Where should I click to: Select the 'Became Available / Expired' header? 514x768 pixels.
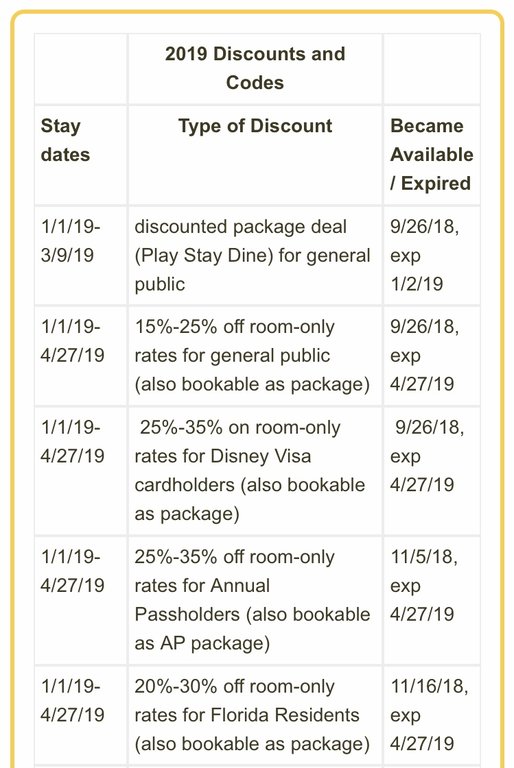pyautogui.click(x=432, y=154)
